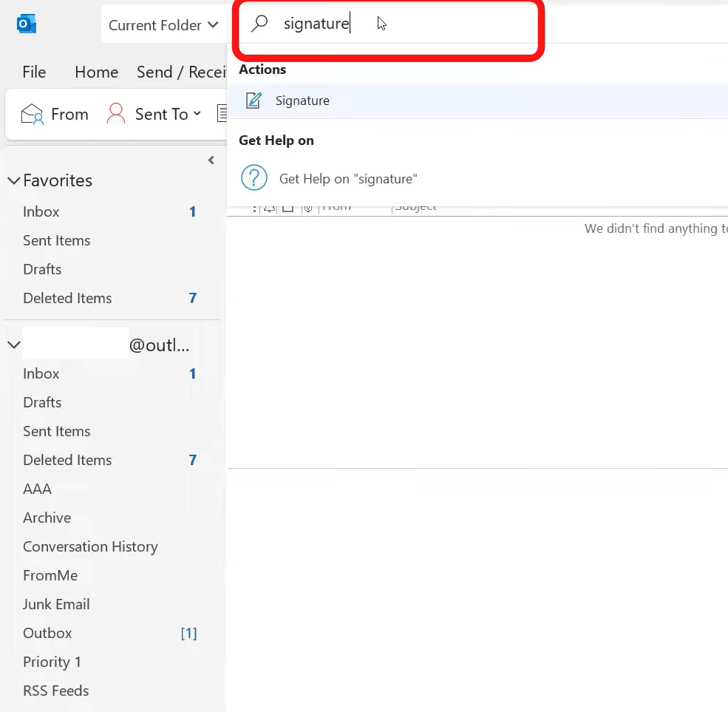Open the Home ribbon tab
Image resolution: width=728 pixels, height=712 pixels.
97,72
